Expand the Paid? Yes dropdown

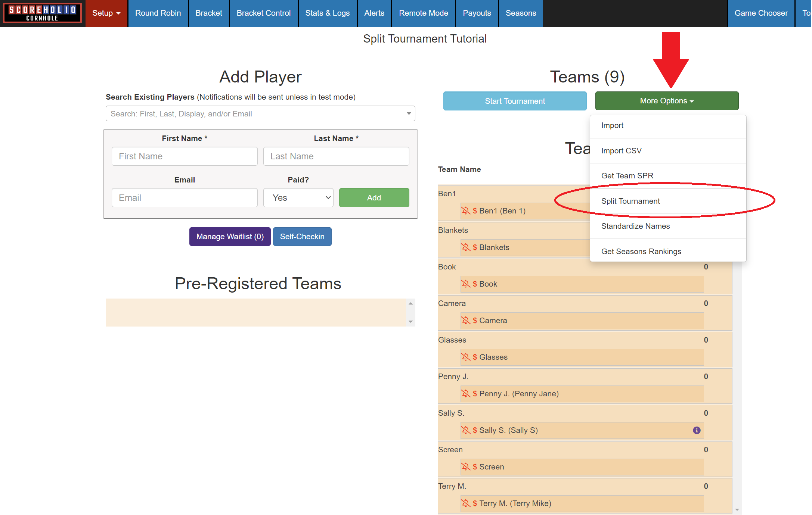tap(298, 198)
